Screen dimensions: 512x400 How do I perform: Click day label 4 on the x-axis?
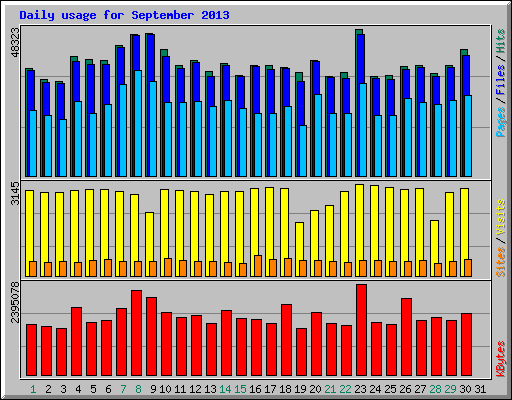(78, 389)
